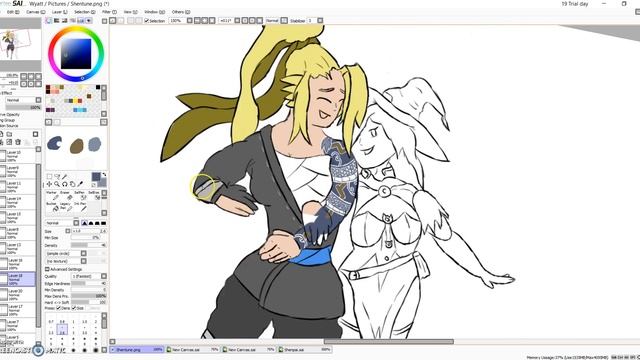Choose the SelPen brush

pos(80,195)
